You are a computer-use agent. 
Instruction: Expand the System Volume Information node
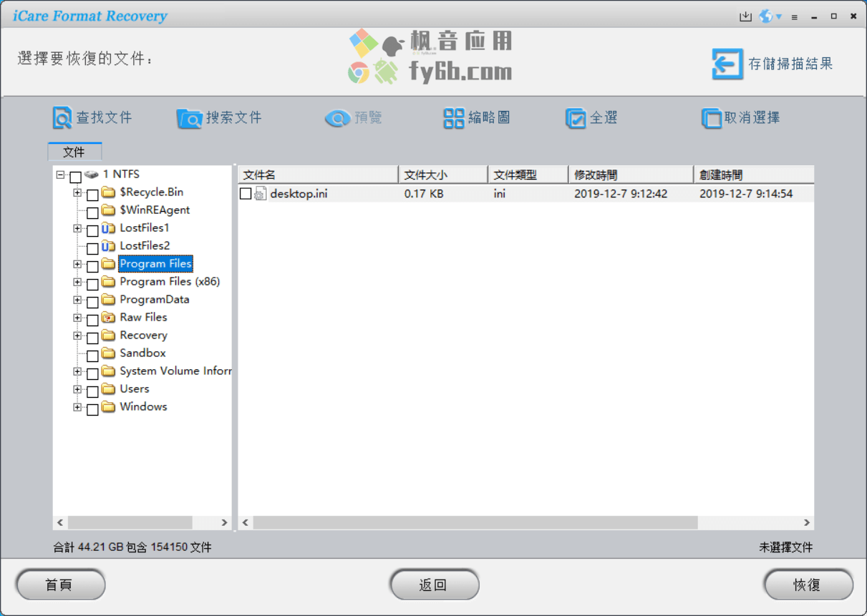pyautogui.click(x=77, y=371)
